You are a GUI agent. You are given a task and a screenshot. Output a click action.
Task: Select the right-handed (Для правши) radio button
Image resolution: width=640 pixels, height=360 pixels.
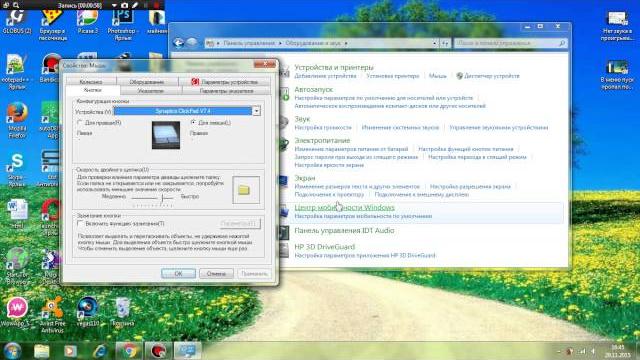(x=80, y=122)
